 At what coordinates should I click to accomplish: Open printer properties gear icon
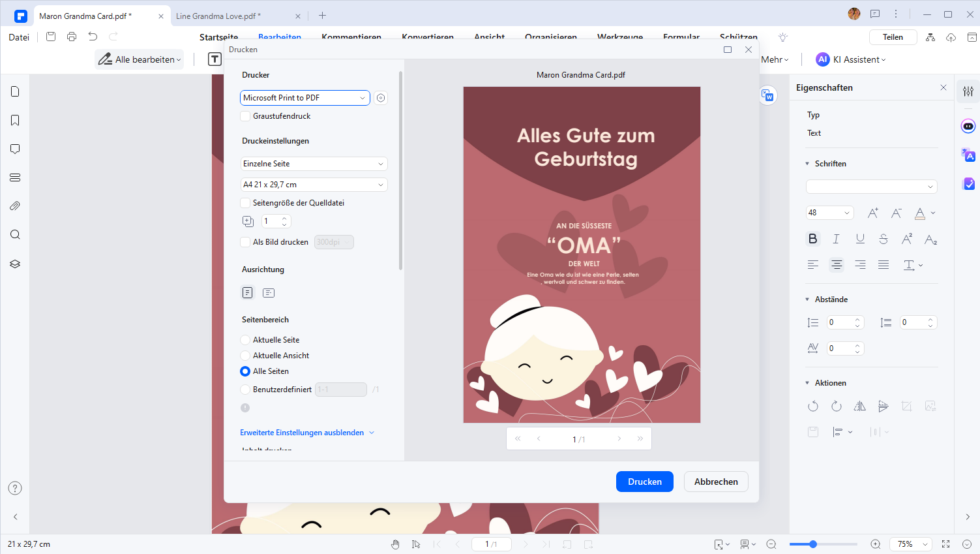point(381,98)
